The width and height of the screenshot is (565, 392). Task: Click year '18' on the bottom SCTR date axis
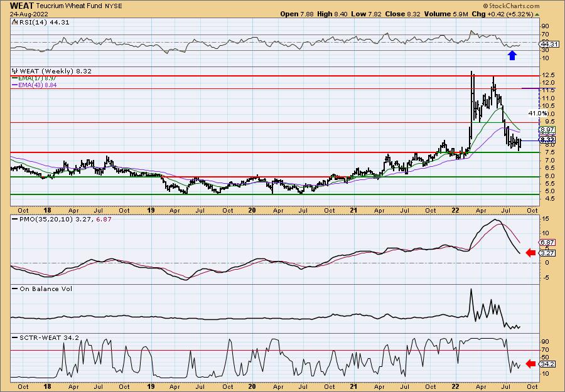(x=47, y=386)
